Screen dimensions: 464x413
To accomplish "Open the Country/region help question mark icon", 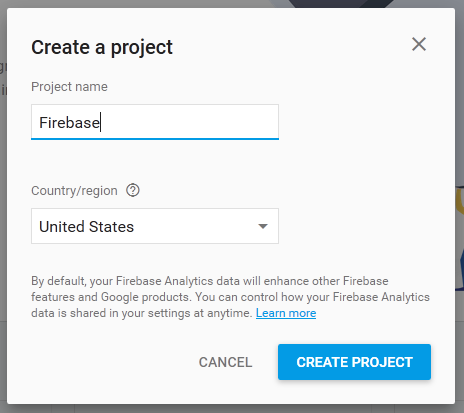I will click(133, 191).
